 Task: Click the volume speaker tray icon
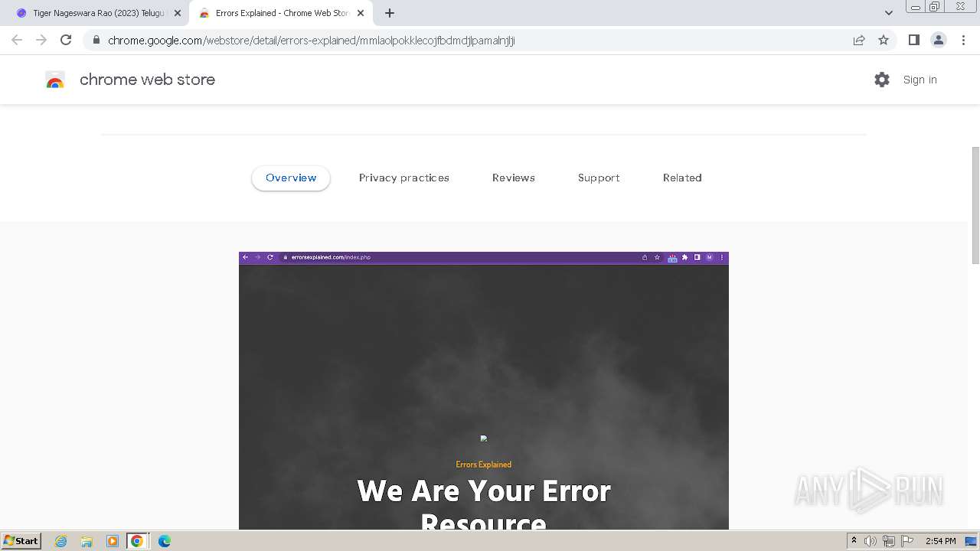pyautogui.click(x=871, y=541)
